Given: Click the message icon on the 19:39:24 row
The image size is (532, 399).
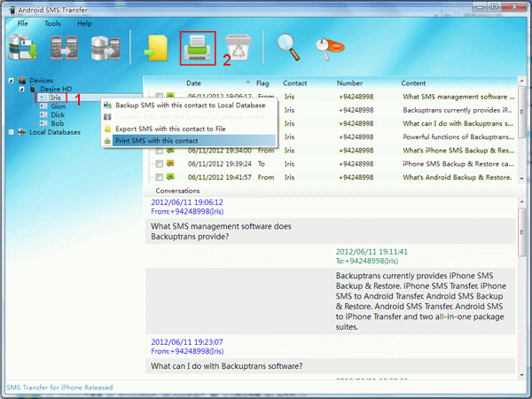Looking at the screenshot, I should click(170, 163).
